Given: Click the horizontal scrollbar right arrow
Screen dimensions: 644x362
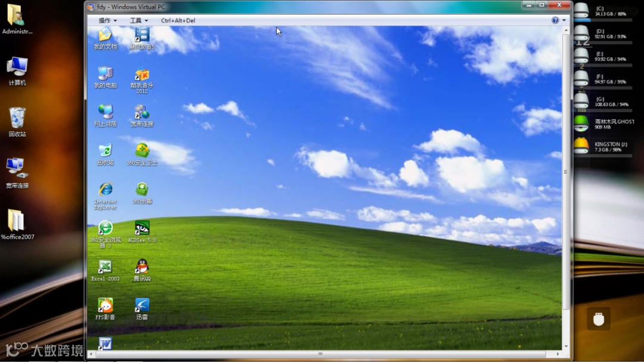Looking at the screenshot, I should (558, 354).
